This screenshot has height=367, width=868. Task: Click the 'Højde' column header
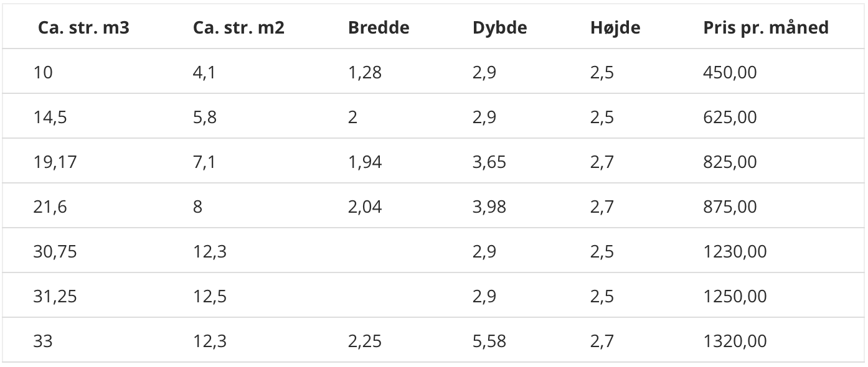(x=615, y=29)
